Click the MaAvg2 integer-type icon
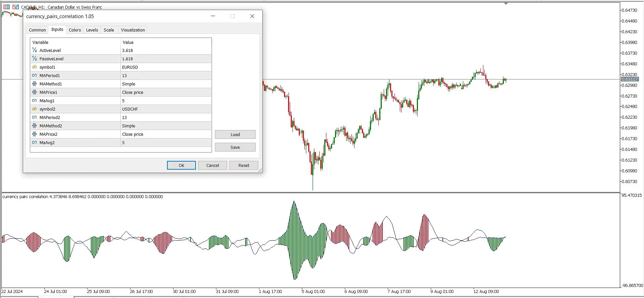 (35, 142)
